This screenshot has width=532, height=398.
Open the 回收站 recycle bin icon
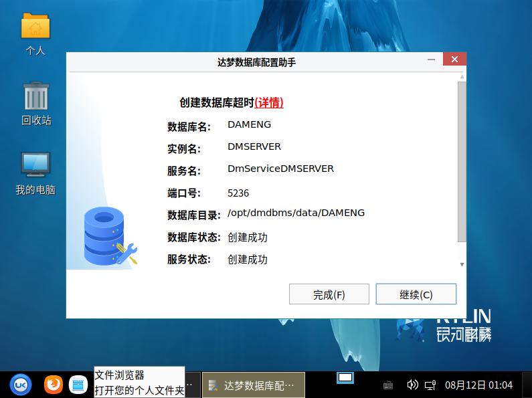point(36,104)
